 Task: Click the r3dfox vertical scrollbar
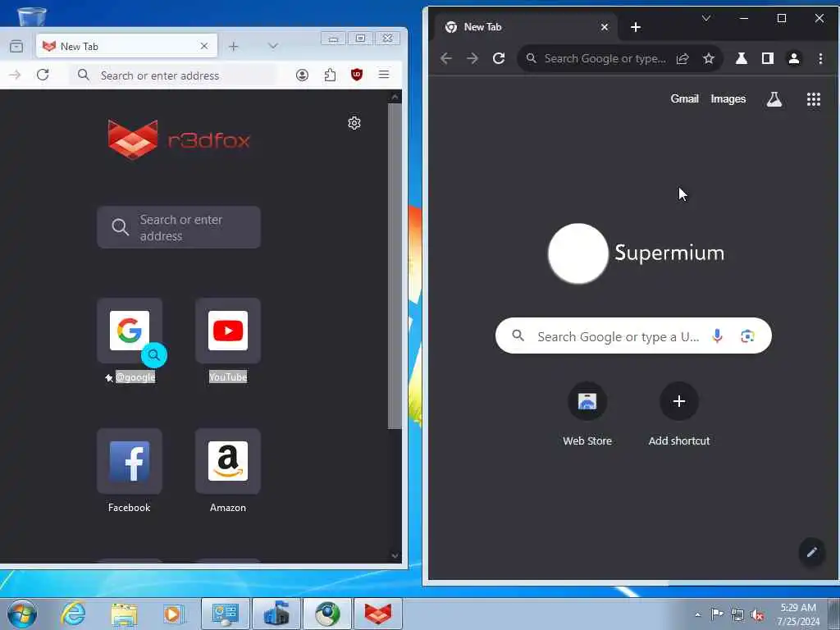coord(395,265)
